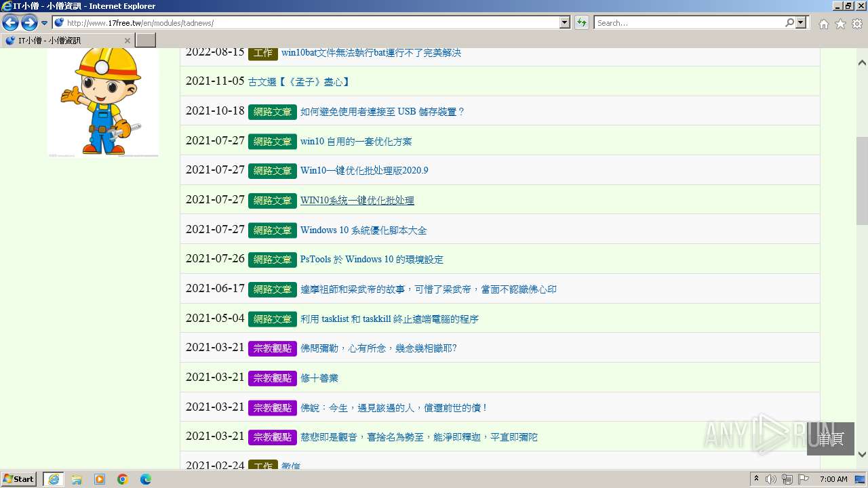Click the scroll up arrow of page scrollbar

pyautogui.click(x=862, y=63)
